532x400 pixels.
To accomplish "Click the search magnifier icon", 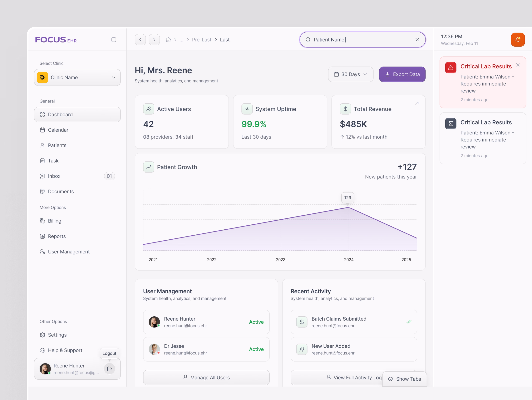I will [x=308, y=40].
